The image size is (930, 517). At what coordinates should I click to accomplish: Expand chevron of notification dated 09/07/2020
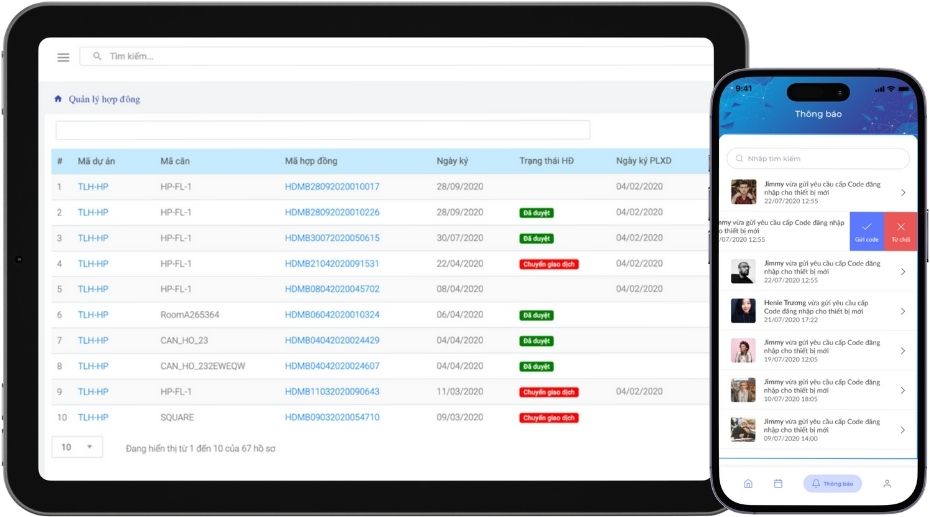coord(903,430)
